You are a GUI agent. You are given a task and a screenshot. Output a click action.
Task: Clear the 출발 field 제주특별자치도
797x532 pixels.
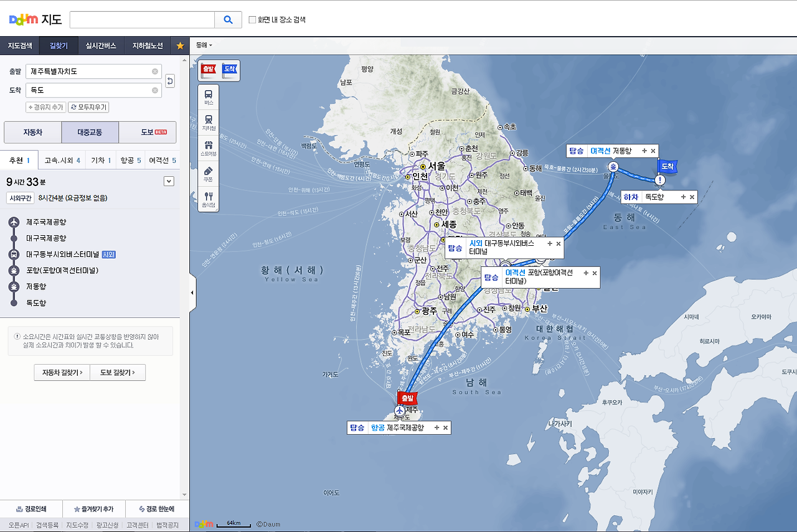(x=155, y=72)
